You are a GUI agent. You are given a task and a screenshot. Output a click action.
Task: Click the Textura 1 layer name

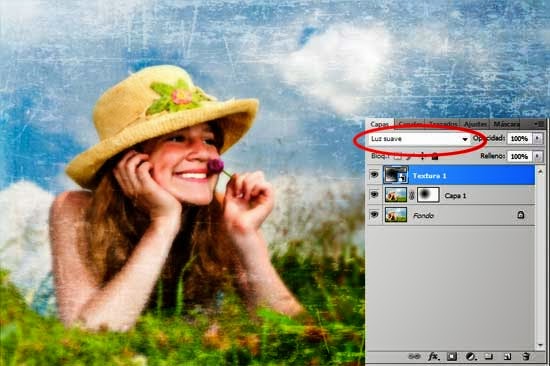pos(429,176)
